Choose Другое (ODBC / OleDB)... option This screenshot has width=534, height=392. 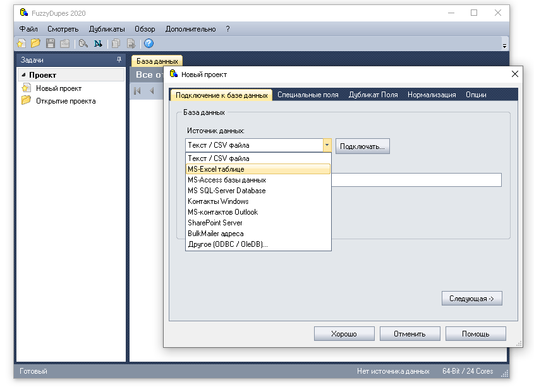coord(258,244)
